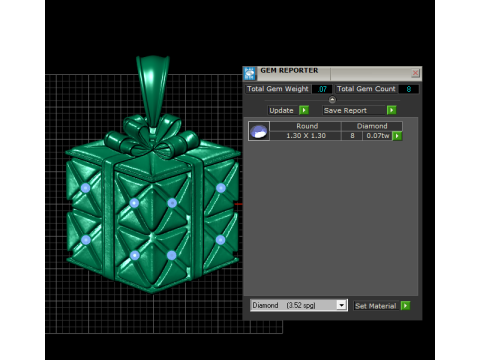Viewport: 480px width, 360px height.
Task: Click the Set Material button
Action: (x=376, y=306)
